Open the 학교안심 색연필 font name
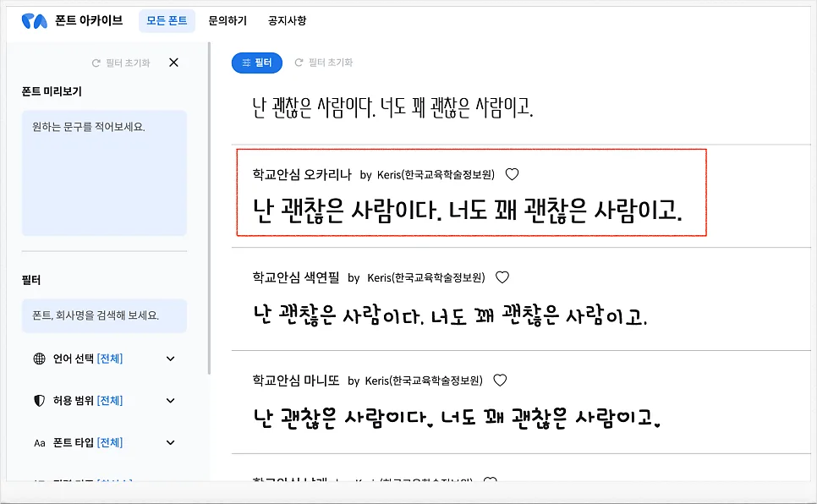This screenshot has width=817, height=504. click(296, 277)
